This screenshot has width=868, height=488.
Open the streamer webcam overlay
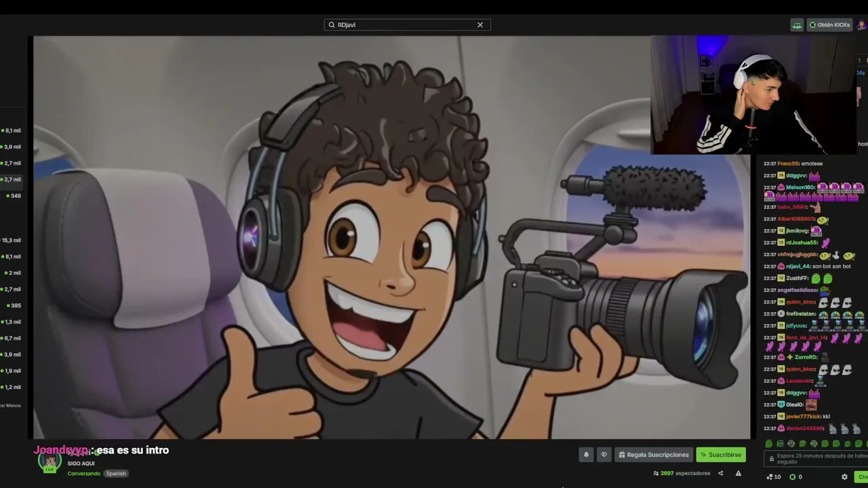(753, 95)
